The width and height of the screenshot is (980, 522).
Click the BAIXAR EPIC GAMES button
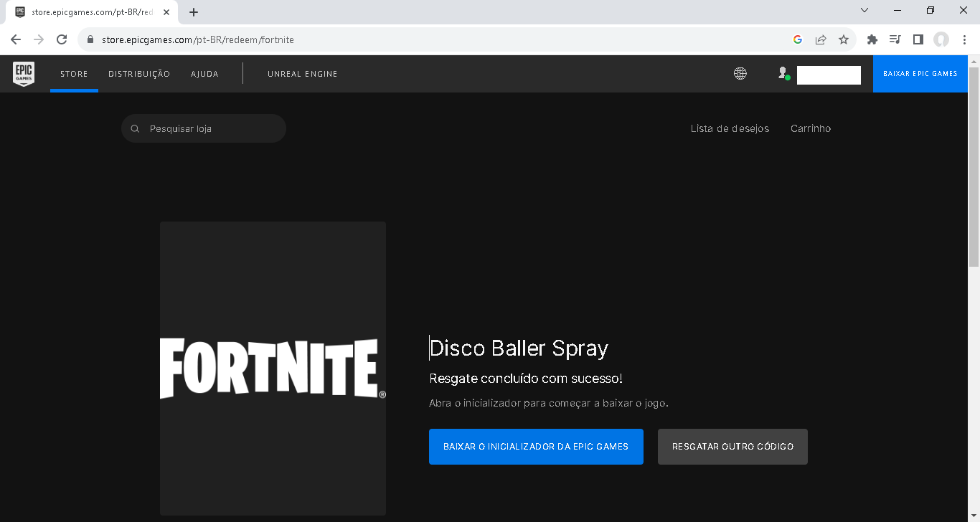point(920,74)
